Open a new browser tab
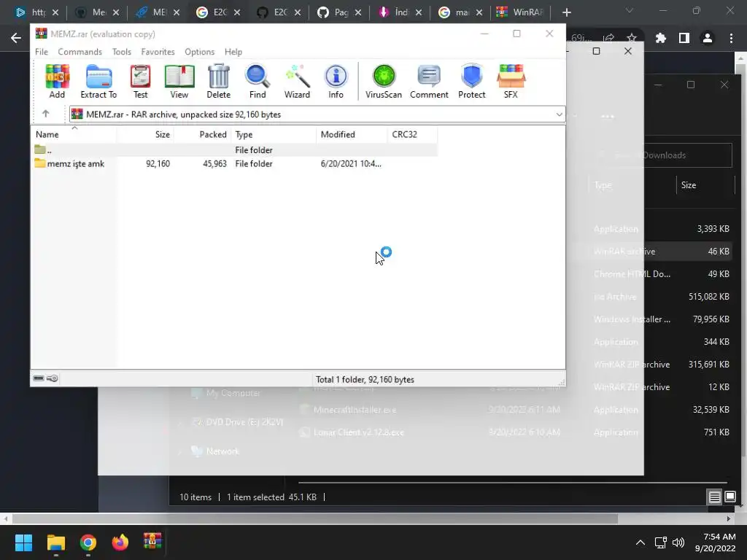This screenshot has width=747, height=560. pyautogui.click(x=566, y=12)
